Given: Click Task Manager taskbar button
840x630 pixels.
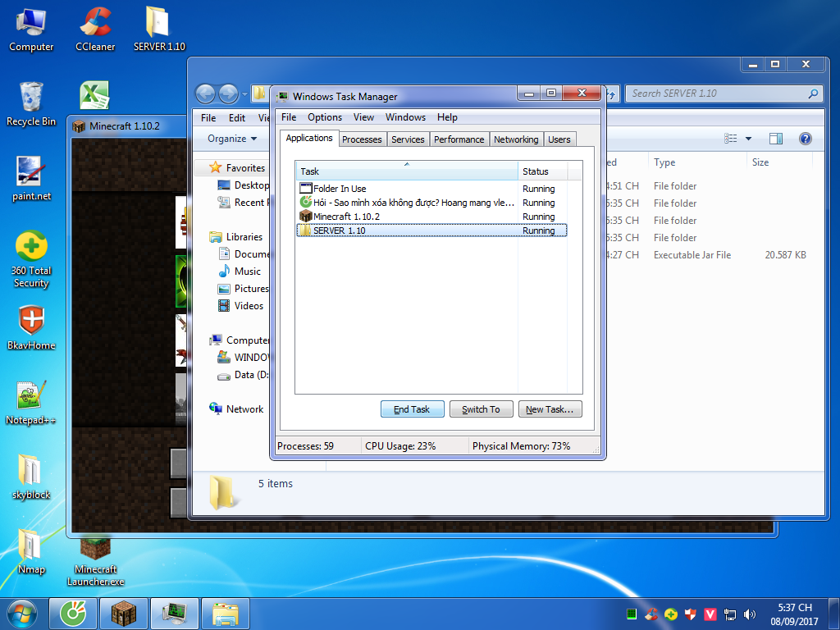Looking at the screenshot, I should [175, 614].
